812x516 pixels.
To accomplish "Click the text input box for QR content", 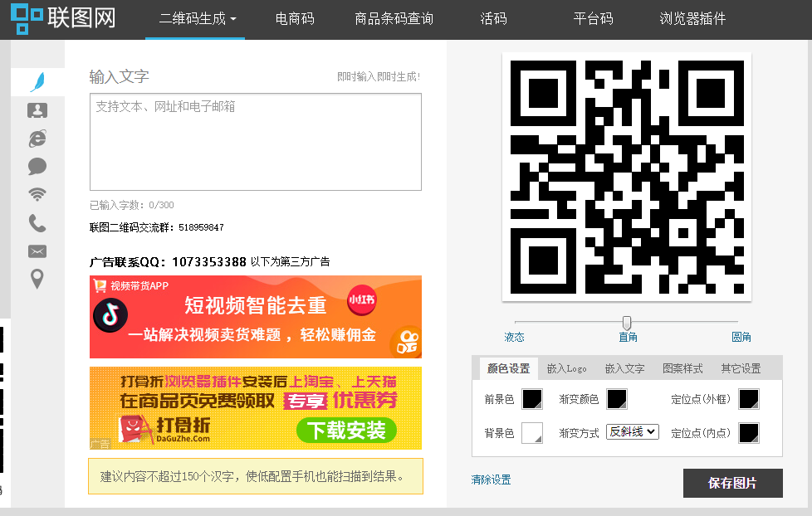I will [x=255, y=142].
